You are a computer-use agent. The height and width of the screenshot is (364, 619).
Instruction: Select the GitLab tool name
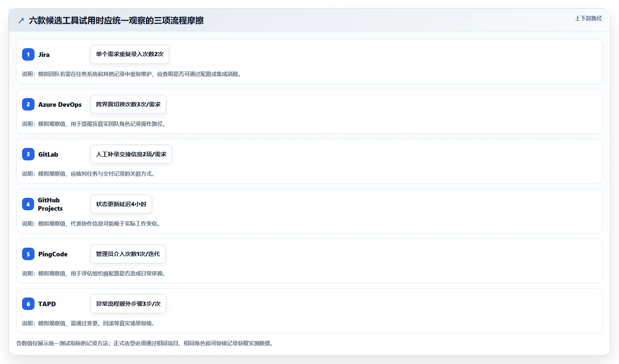(48, 154)
